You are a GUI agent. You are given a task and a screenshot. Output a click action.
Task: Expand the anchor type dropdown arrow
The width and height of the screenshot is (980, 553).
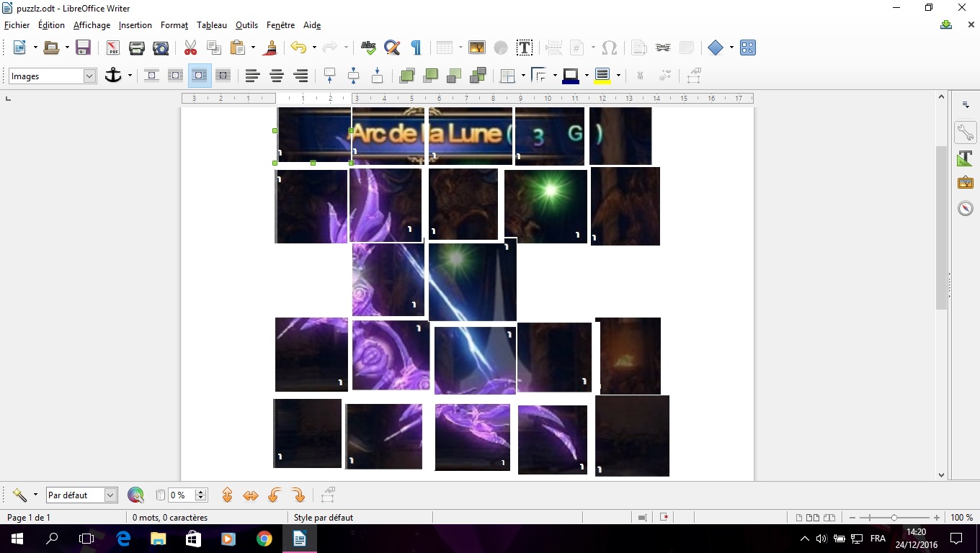(130, 76)
